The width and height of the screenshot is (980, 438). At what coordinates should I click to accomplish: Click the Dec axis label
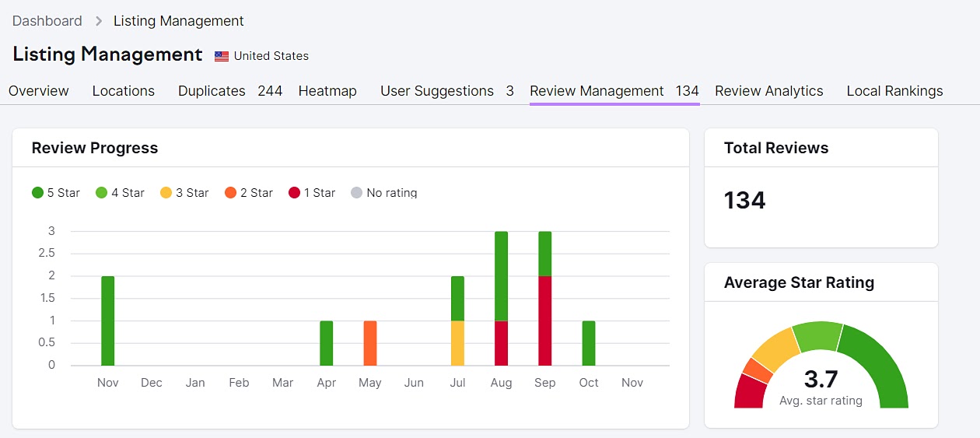click(x=152, y=383)
